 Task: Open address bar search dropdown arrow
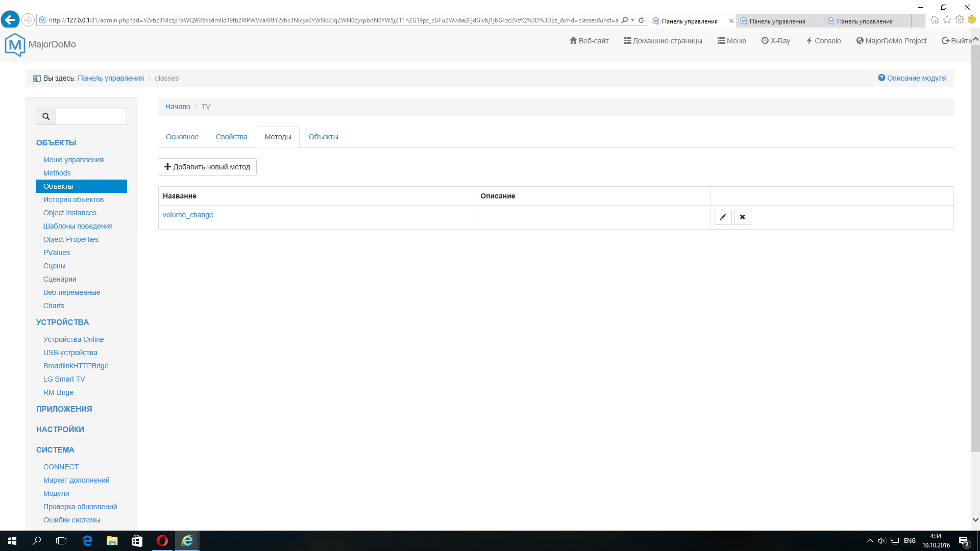pos(633,20)
